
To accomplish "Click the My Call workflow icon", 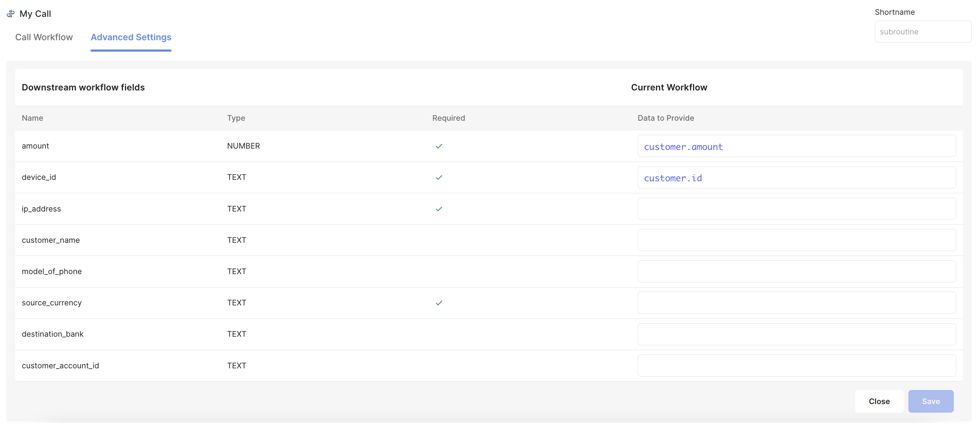I will [x=11, y=14].
